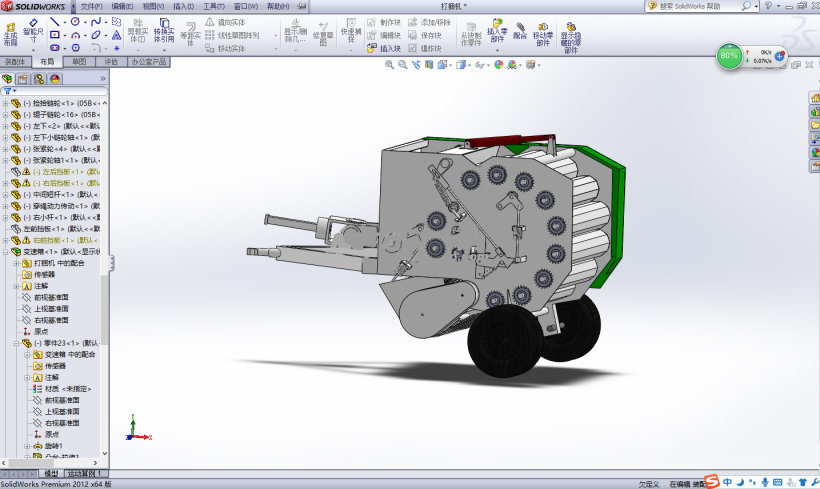The width and height of the screenshot is (820, 489).
Task: Select the Spline sketch tool
Action: point(96,21)
